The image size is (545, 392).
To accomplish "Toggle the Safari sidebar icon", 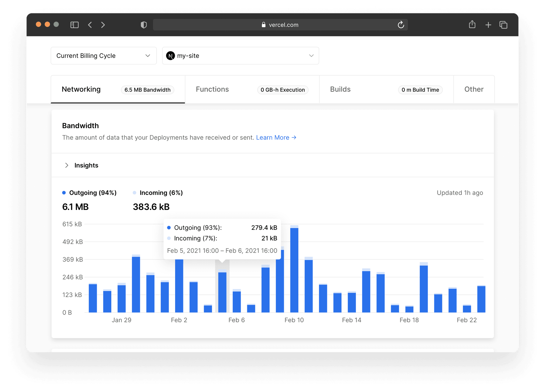I will point(74,25).
